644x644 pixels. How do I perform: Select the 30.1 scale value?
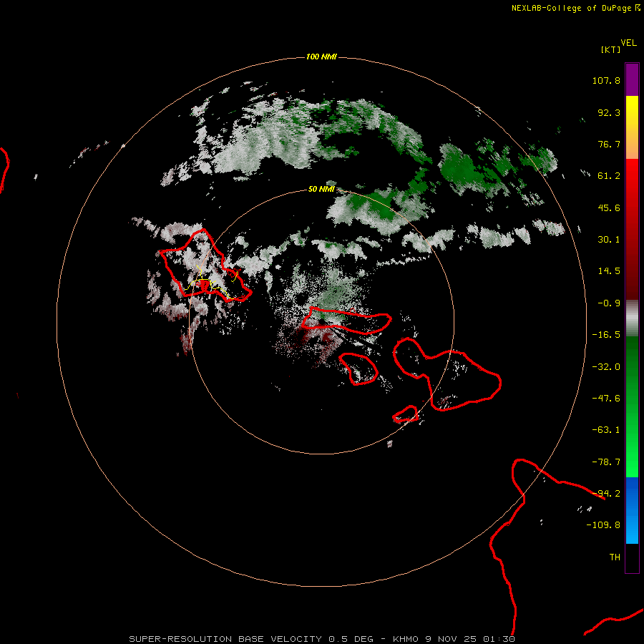pos(609,240)
